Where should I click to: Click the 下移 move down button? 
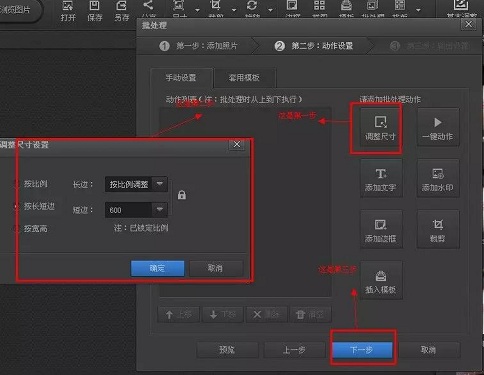coord(223,315)
